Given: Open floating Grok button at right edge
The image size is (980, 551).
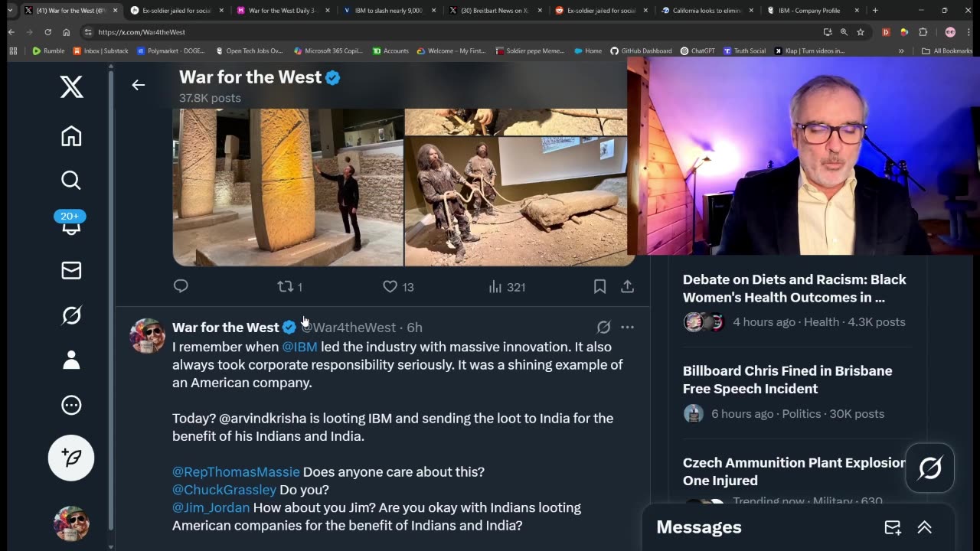Looking at the screenshot, I should point(929,468).
